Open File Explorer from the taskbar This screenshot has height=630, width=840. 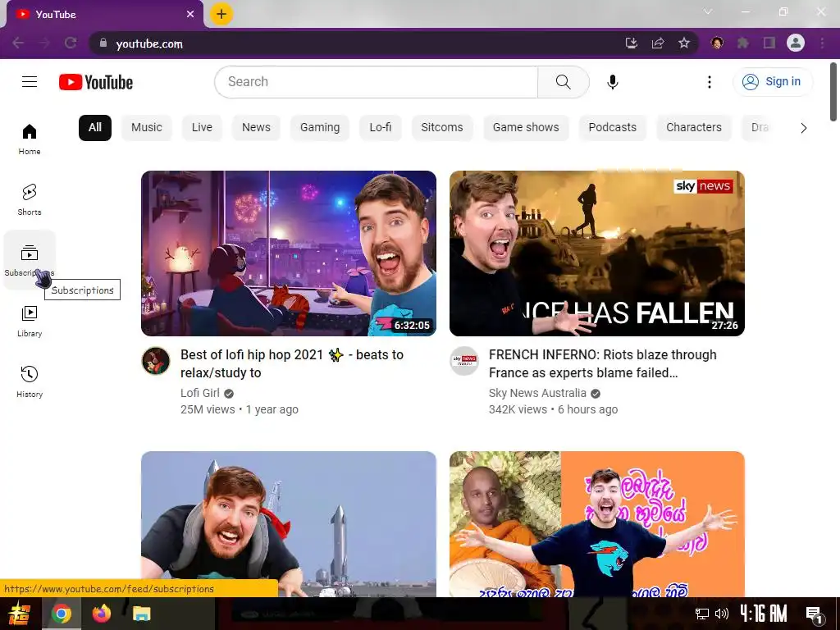point(141,614)
